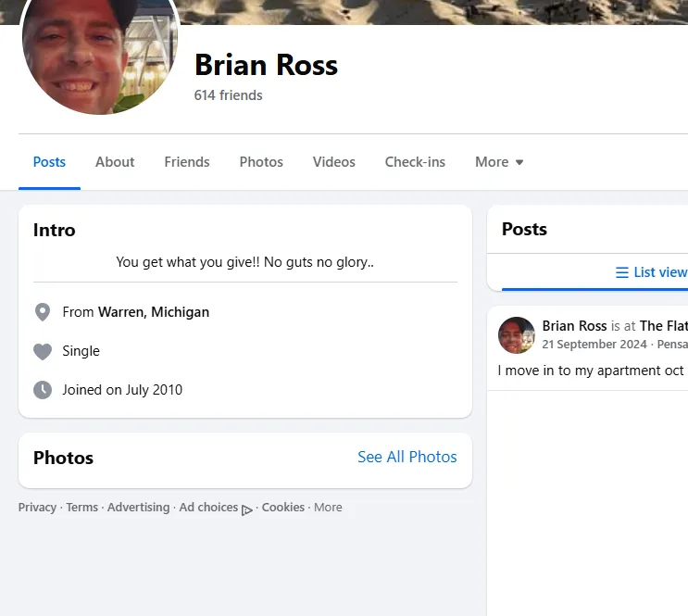The height and width of the screenshot is (616, 688).
Task: Click the small avatar on the post
Action: 517,335
